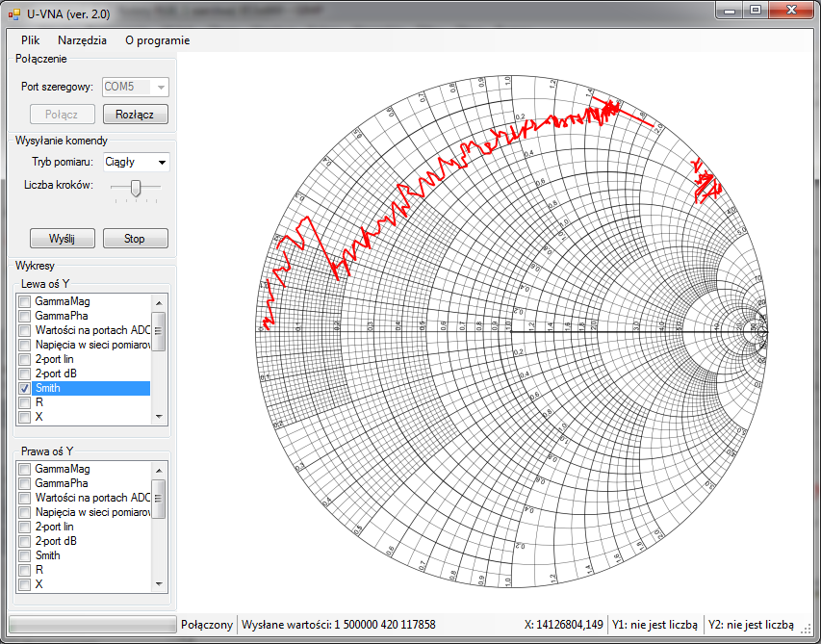
Task: Tick GammaPha in the Prawa oś Y list
Action: point(25,483)
